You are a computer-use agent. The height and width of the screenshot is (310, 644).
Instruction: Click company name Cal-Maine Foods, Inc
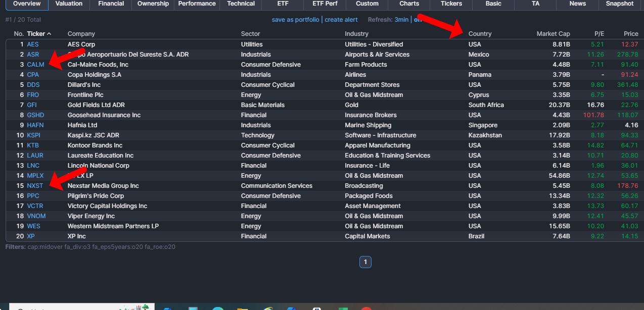coord(98,65)
